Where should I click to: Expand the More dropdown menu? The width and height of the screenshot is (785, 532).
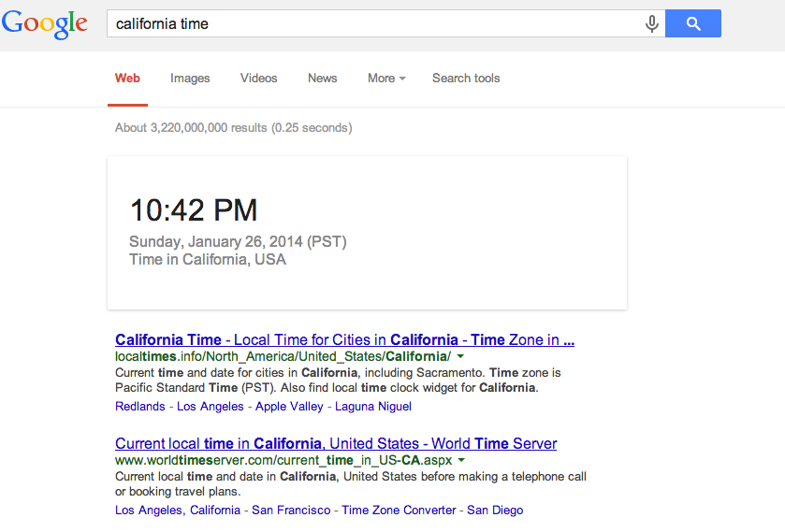point(386,79)
